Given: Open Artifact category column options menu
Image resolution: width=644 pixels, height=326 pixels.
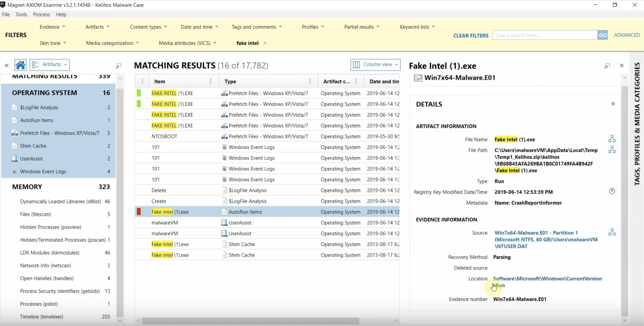Looking at the screenshot, I should pos(356,81).
